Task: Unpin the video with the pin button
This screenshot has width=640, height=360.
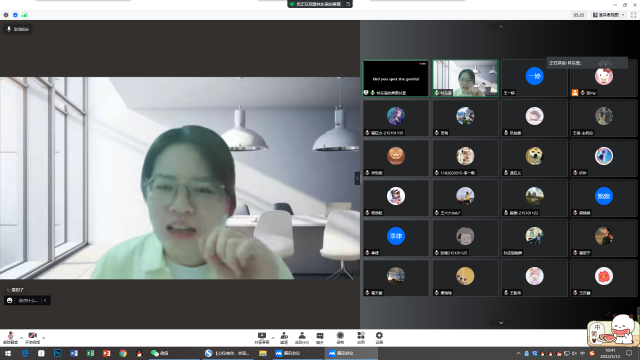Action: point(18,29)
